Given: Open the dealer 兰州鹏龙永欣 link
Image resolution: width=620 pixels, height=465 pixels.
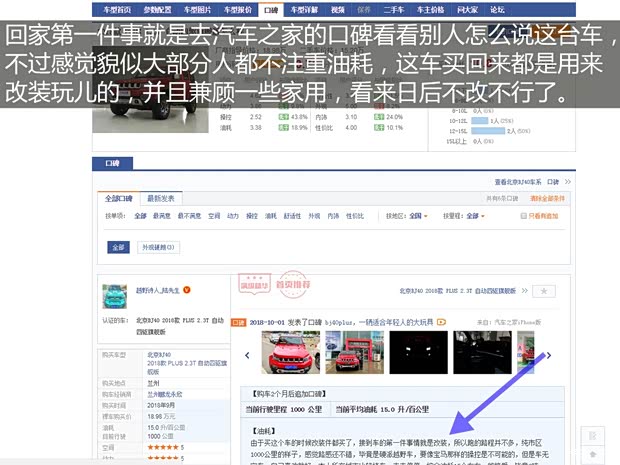Looking at the screenshot, I should pos(165,395).
